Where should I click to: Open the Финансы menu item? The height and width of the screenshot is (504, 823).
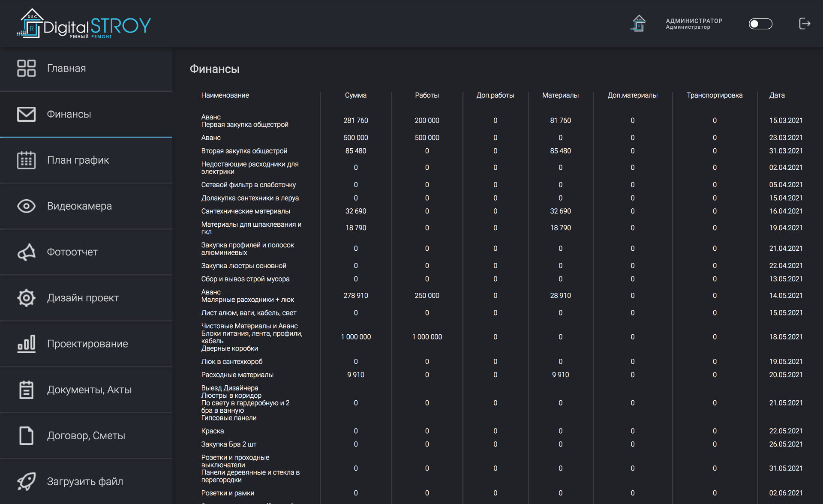pos(86,114)
